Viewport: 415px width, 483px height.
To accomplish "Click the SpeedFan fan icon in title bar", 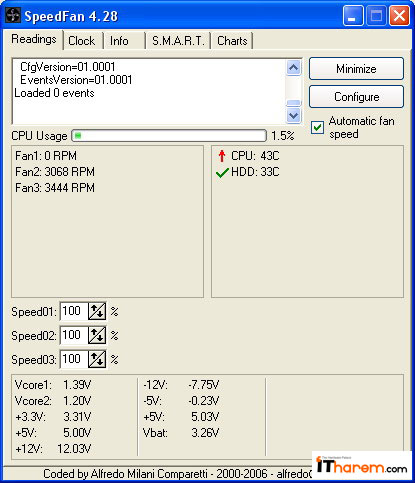I will coord(13,16).
